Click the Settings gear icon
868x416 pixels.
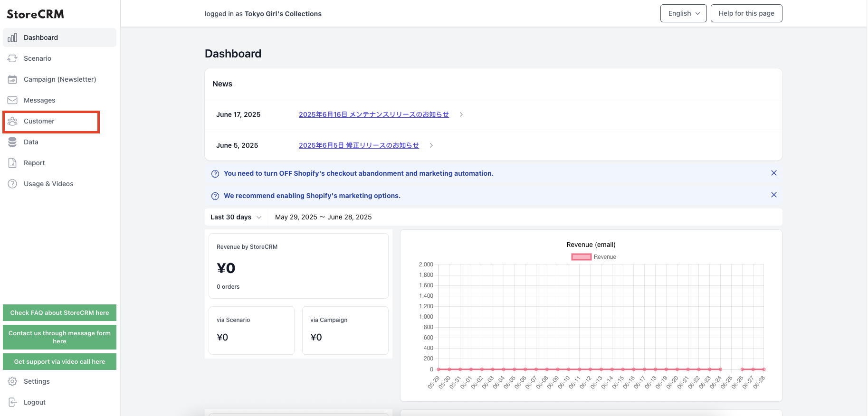(12, 381)
